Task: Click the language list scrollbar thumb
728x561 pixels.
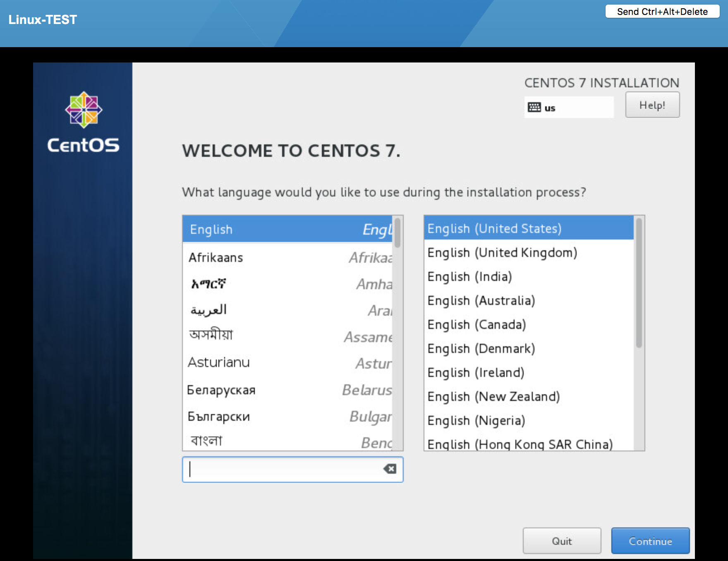Action: point(398,233)
